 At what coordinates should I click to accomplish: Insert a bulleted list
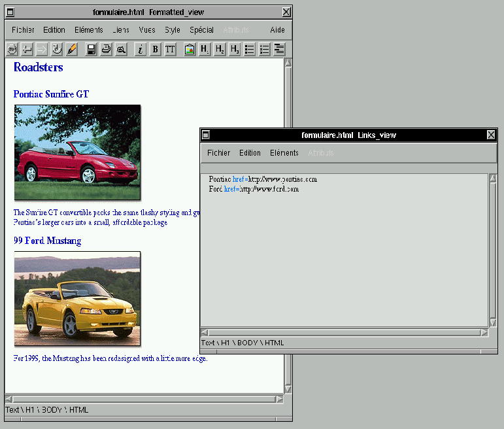pyautogui.click(x=250, y=49)
